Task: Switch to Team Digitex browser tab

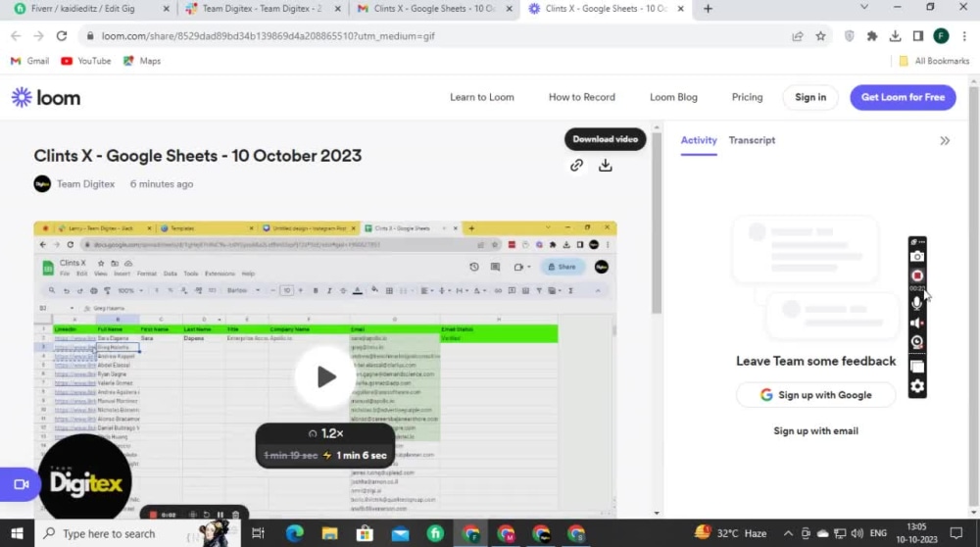Action: tap(263, 9)
